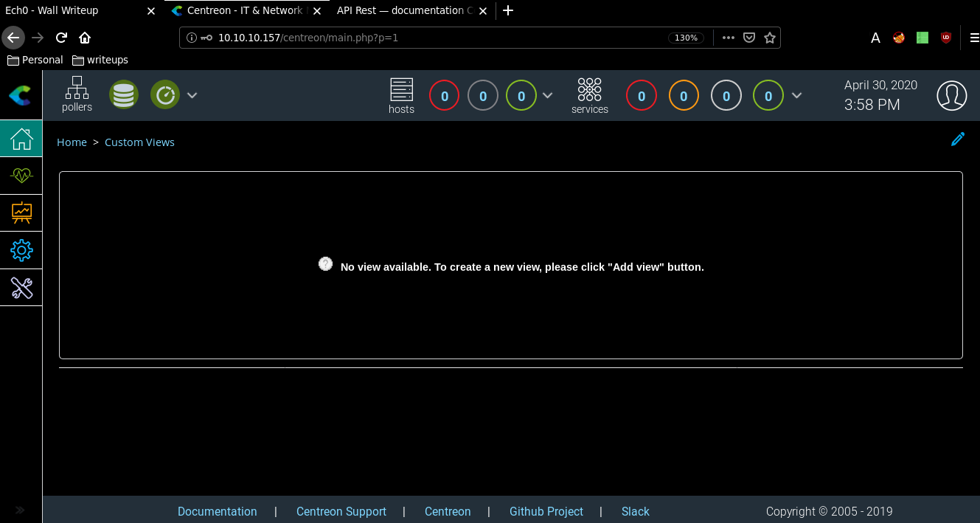Click the user profile avatar icon
Screen dimensions: 980x523
click(x=951, y=96)
